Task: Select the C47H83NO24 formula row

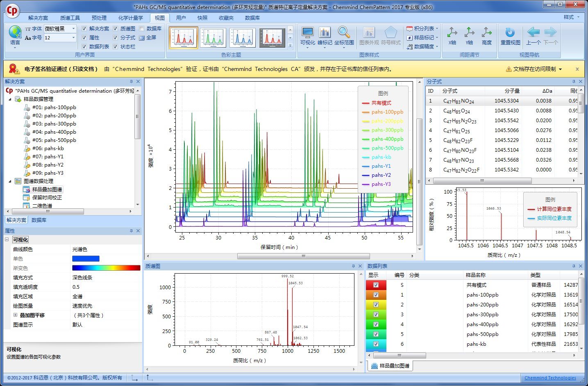Action: (502, 101)
